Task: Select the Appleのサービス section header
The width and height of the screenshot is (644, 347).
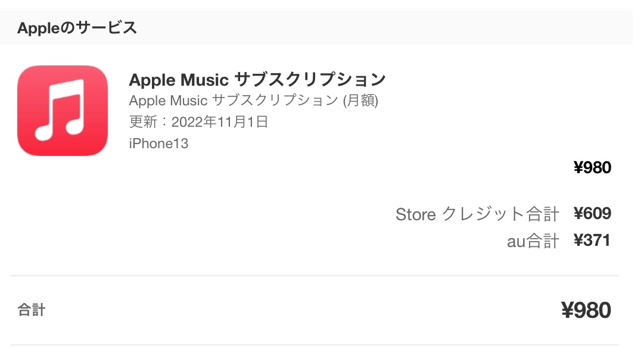Action: click(77, 28)
